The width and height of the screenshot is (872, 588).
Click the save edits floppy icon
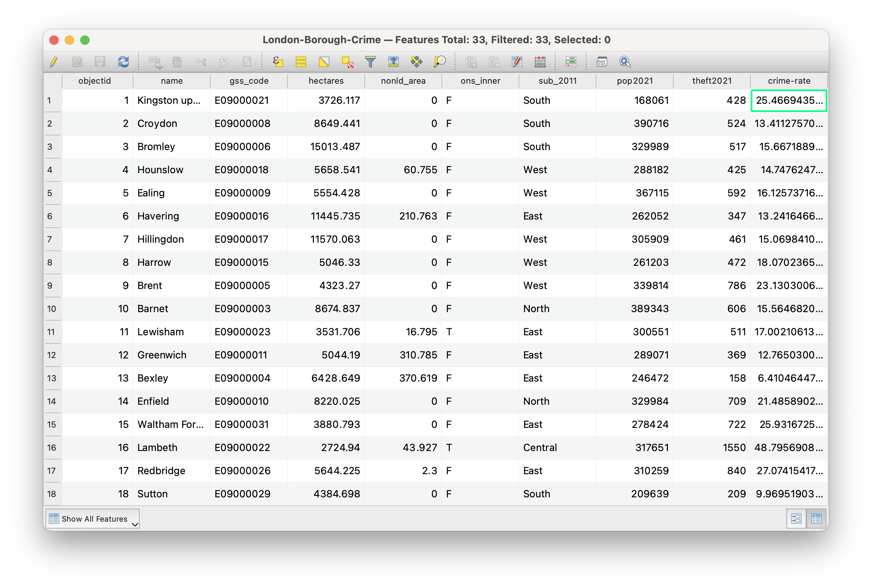(100, 62)
